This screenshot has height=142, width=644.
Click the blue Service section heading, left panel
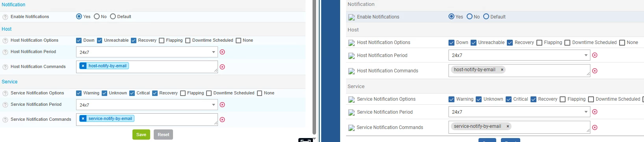(x=9, y=82)
